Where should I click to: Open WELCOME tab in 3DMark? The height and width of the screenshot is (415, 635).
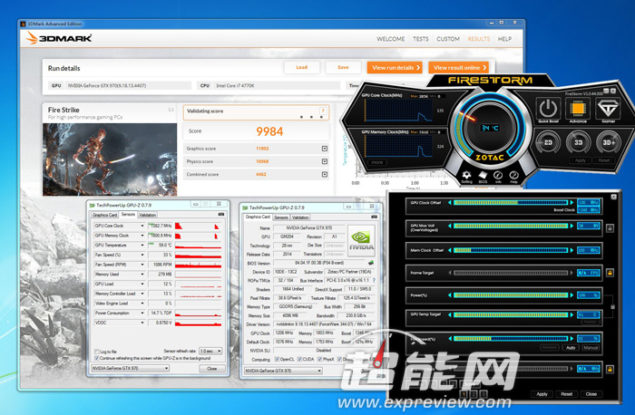(x=390, y=39)
